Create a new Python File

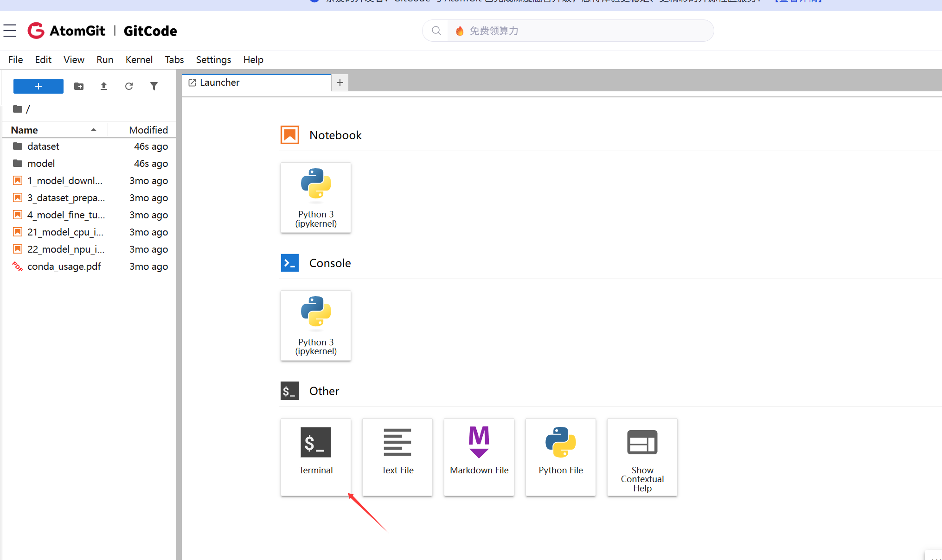560,456
